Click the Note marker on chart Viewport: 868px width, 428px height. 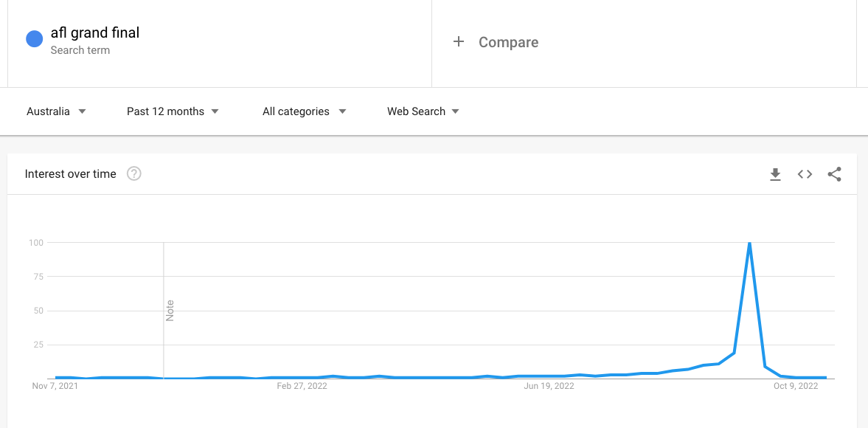(170, 310)
